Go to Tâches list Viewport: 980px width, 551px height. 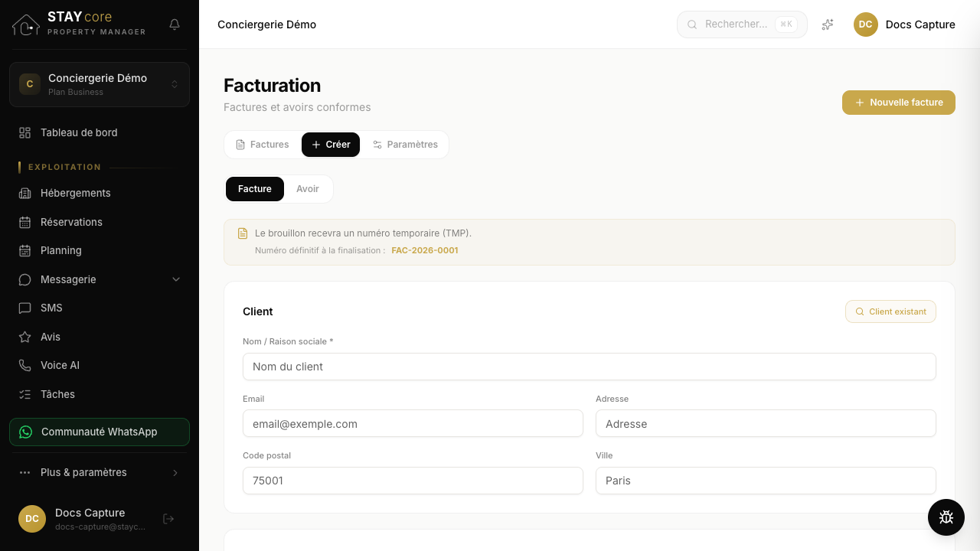tap(100, 394)
